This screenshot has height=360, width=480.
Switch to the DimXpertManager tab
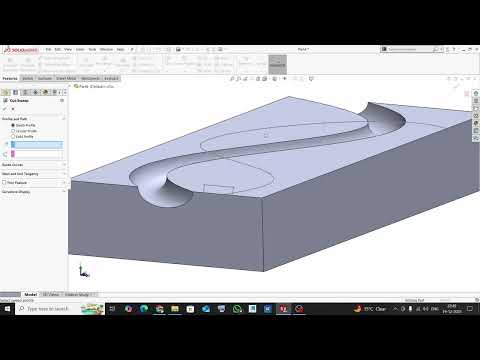point(35,92)
